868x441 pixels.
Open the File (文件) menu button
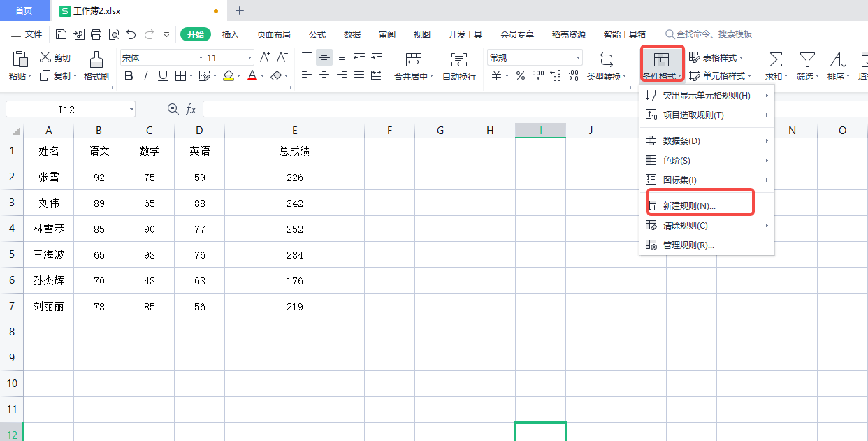27,34
